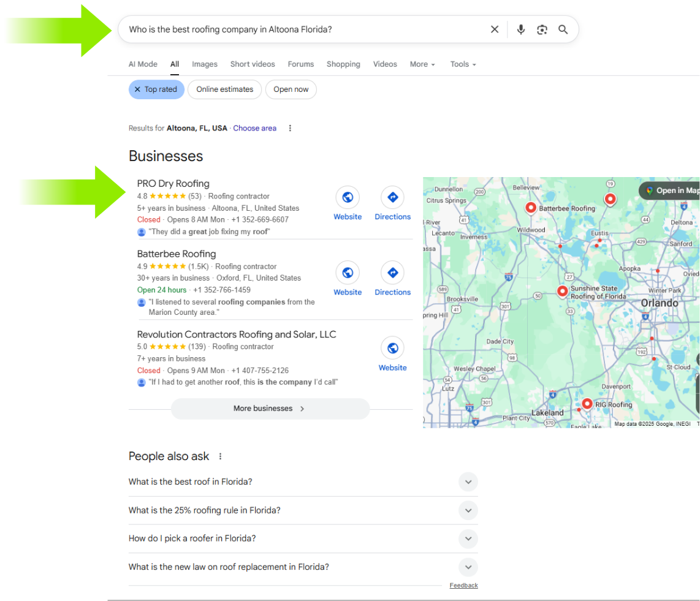Image resolution: width=700 pixels, height=601 pixels.
Task: Switch to the Shopping tab
Action: pos(343,64)
